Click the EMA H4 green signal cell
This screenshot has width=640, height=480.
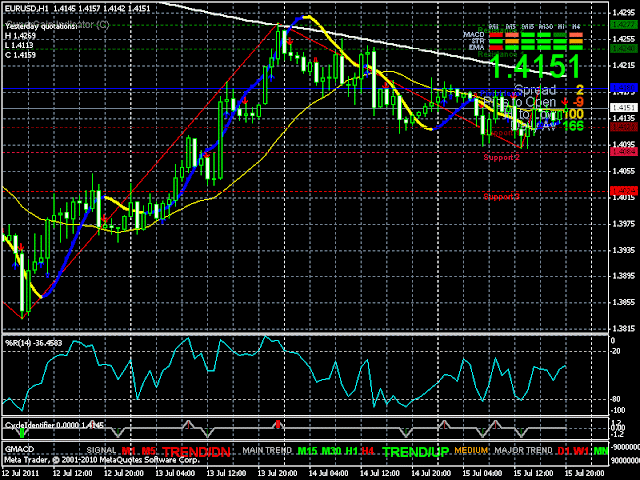(x=576, y=47)
